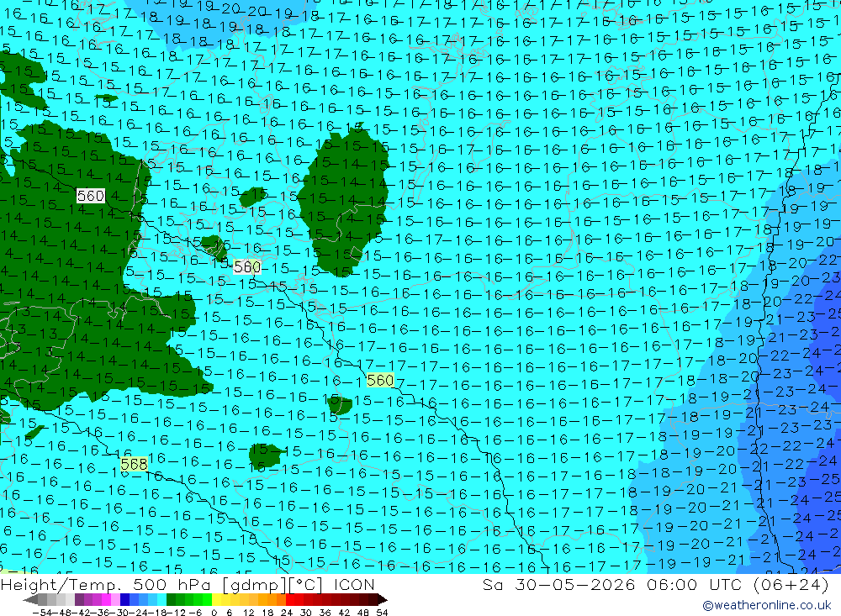Click the gray left arrow of the color scale

[x=30, y=599]
